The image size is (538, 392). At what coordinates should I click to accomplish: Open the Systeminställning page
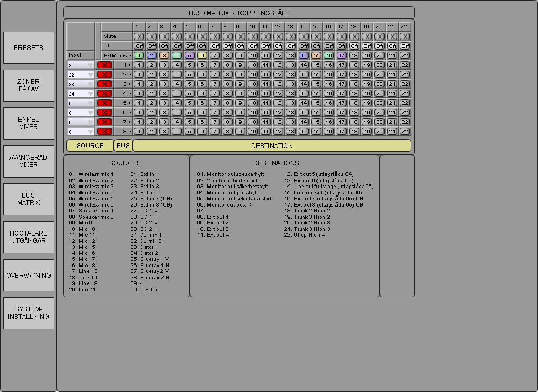pos(28,313)
